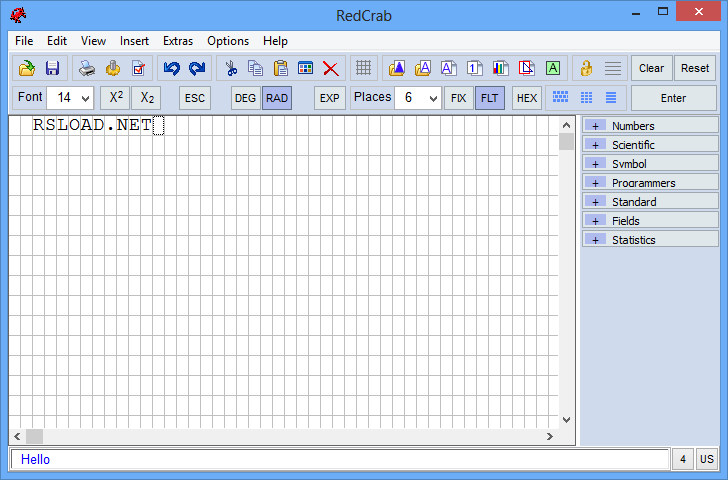728x480 pixels.
Task: Click the scroll down arrow of worksheet
Action: tap(566, 420)
